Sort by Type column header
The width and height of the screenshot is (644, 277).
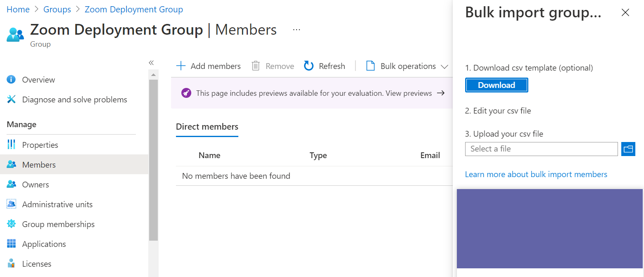[x=318, y=155]
